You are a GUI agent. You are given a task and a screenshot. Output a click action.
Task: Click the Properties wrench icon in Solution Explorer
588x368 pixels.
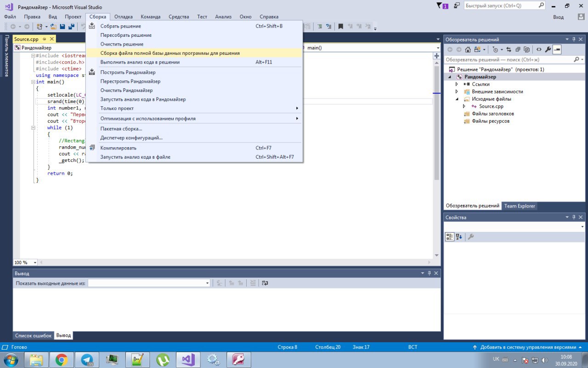click(548, 50)
